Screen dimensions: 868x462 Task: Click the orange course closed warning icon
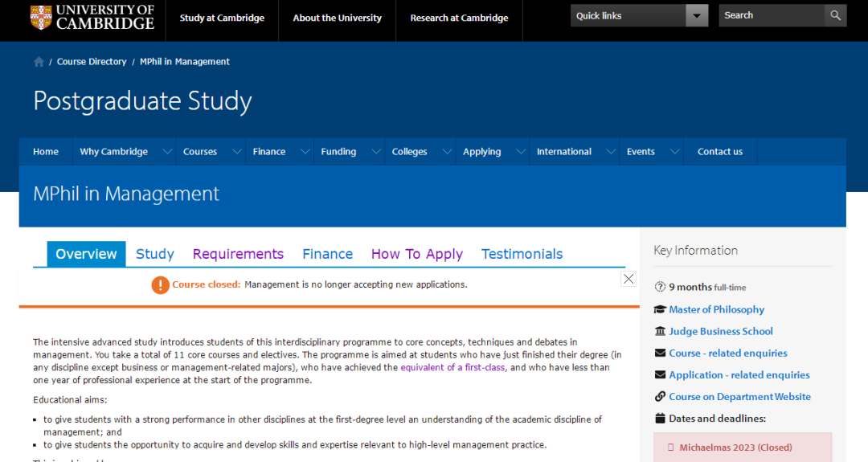click(x=160, y=285)
